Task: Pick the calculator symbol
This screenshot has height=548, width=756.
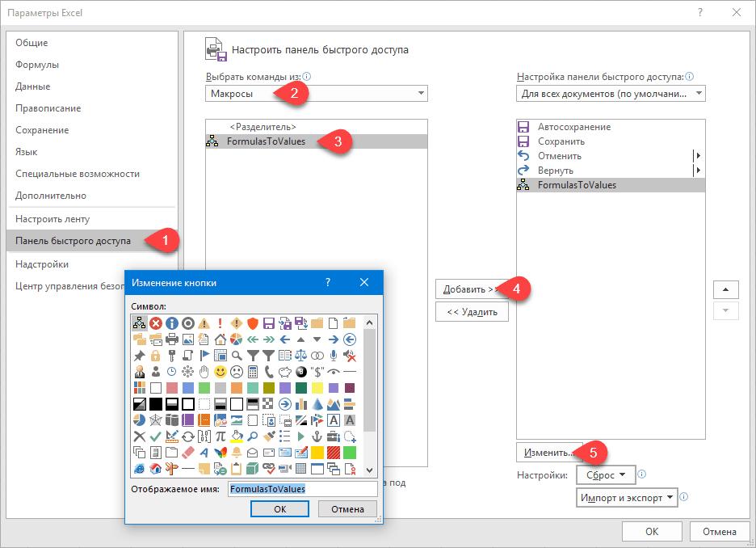Action: coord(253,371)
